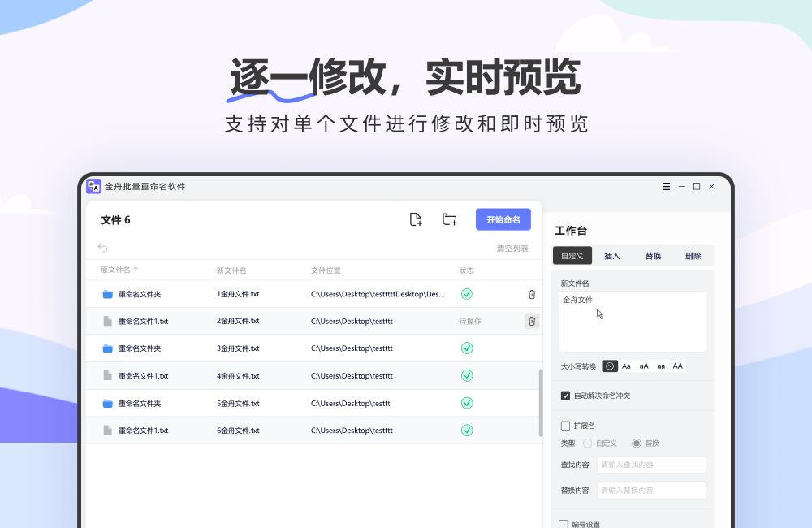This screenshot has height=528, width=812.
Task: Add a folder via the folder-plus icon
Action: pyautogui.click(x=449, y=219)
